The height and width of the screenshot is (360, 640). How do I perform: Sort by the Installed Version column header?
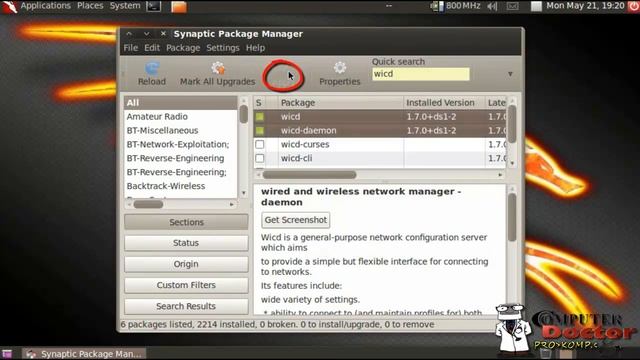tap(444, 103)
